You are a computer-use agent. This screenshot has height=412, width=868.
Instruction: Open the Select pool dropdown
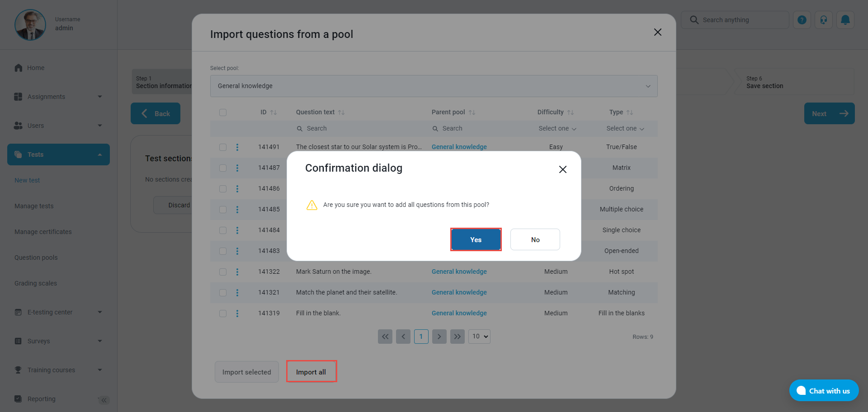pyautogui.click(x=434, y=86)
